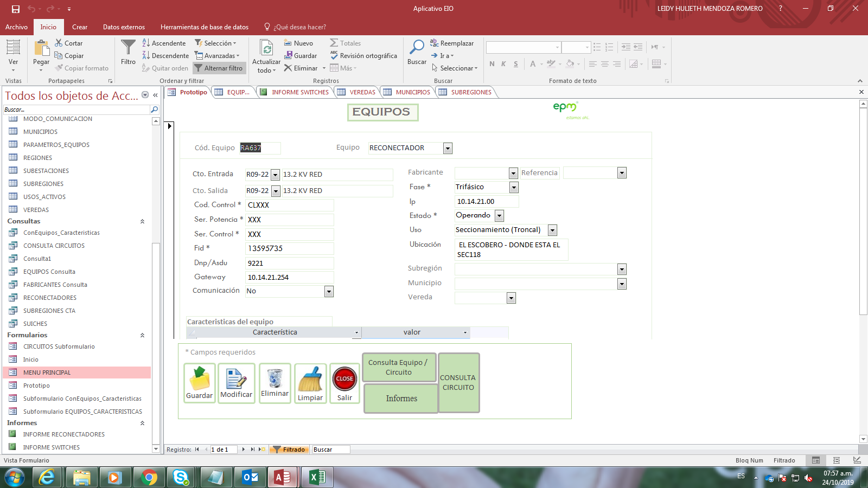868x488 pixels.
Task: Click the Totales icon in the ribbon
Action: pos(346,43)
